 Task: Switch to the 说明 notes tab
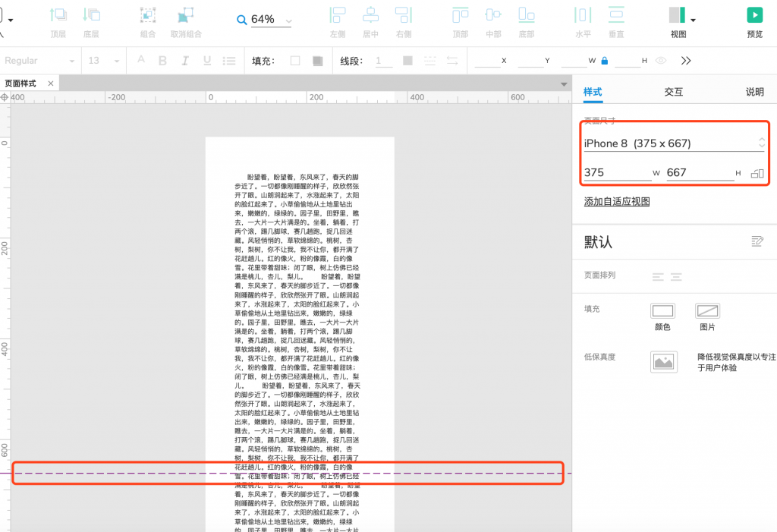tap(754, 92)
